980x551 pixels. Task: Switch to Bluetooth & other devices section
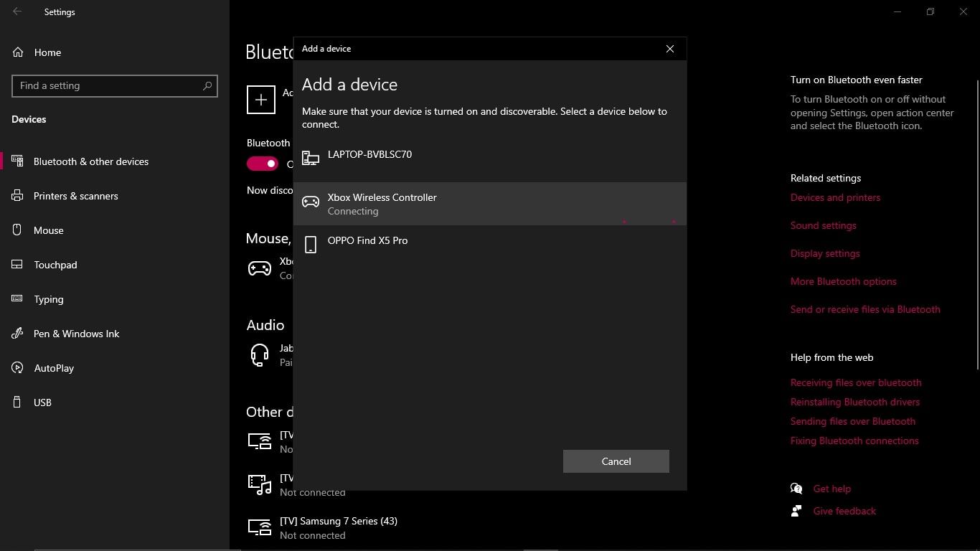(91, 161)
